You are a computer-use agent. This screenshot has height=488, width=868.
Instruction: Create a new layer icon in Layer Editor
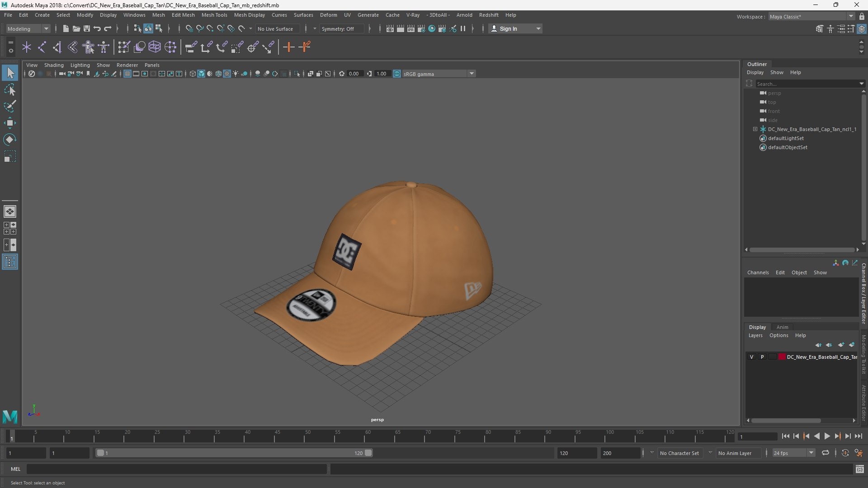[x=841, y=345]
